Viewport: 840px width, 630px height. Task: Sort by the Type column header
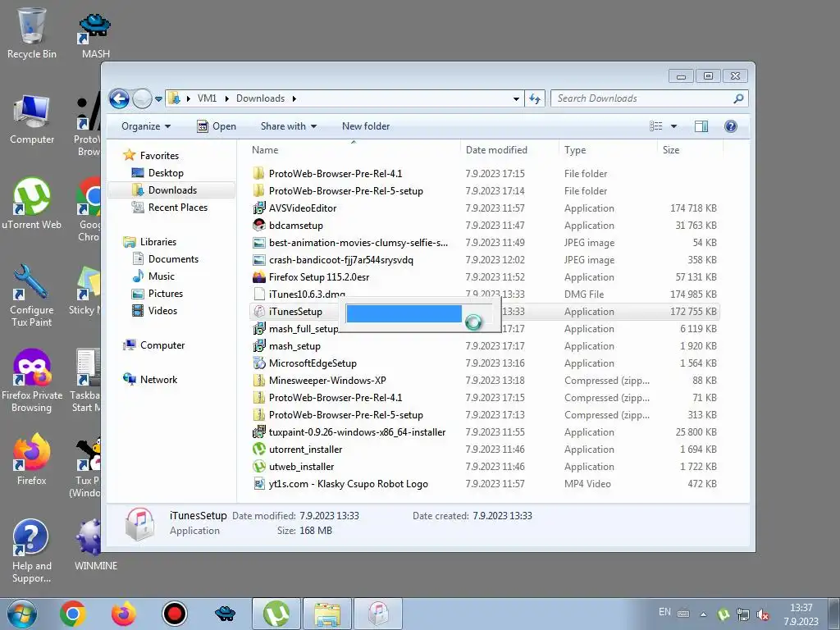[x=608, y=150]
